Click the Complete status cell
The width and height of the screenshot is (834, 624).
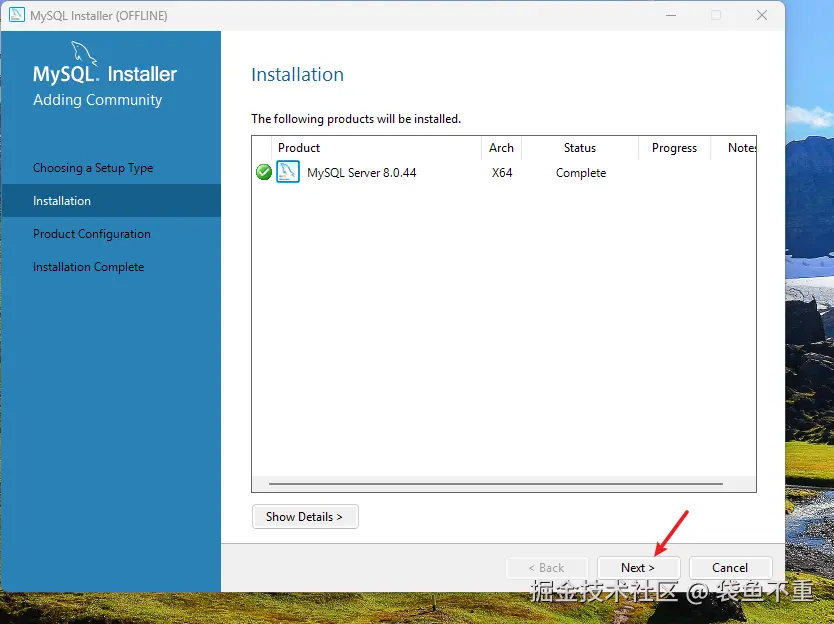pyautogui.click(x=581, y=173)
